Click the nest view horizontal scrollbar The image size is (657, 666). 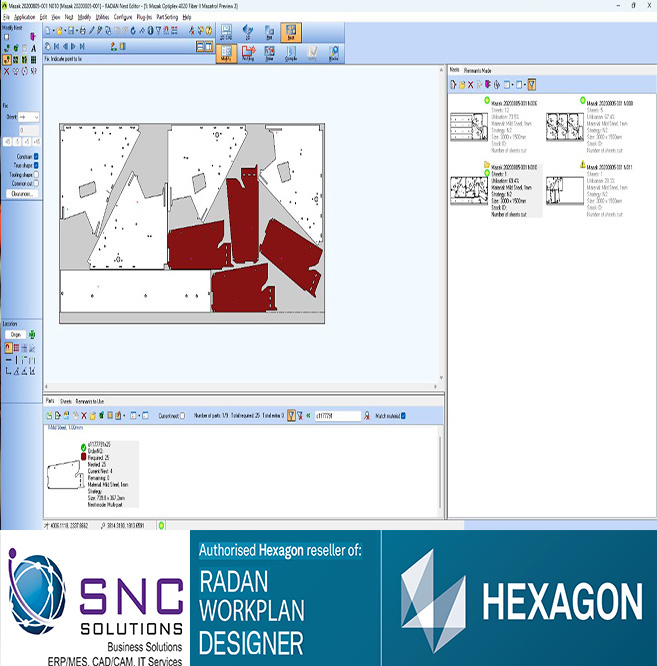[241, 387]
